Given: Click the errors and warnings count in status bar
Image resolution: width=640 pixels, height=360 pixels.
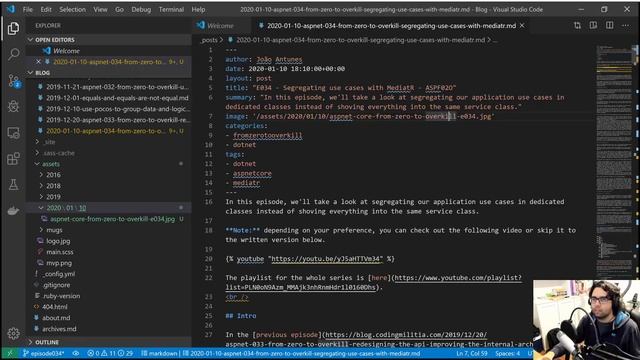Looking at the screenshot, I should pyautogui.click(x=110, y=353).
